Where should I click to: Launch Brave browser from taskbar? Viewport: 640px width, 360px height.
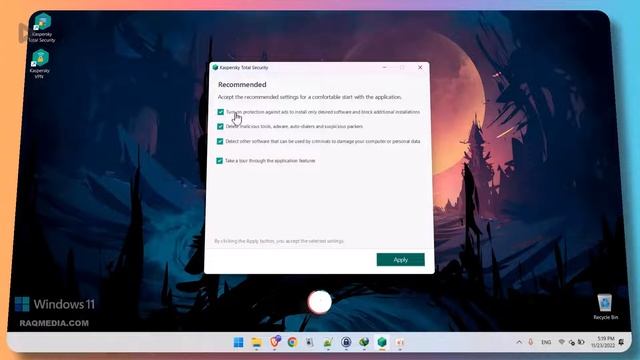tap(275, 342)
